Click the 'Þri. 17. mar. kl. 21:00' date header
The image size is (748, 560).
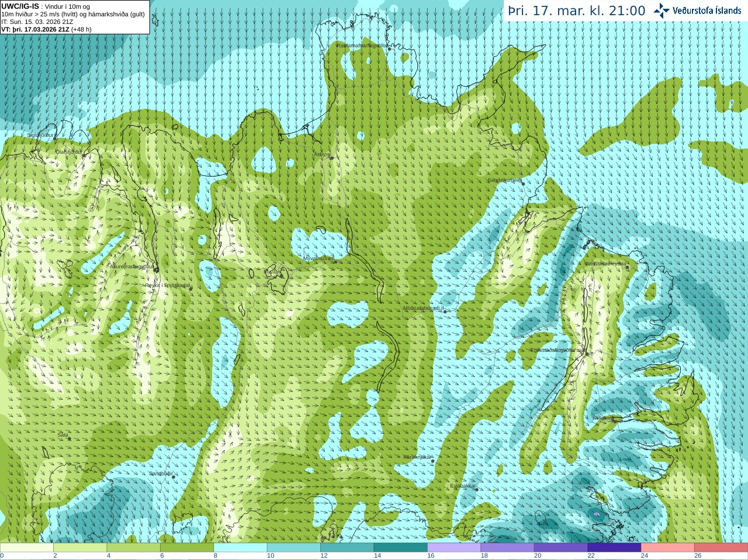[577, 11]
